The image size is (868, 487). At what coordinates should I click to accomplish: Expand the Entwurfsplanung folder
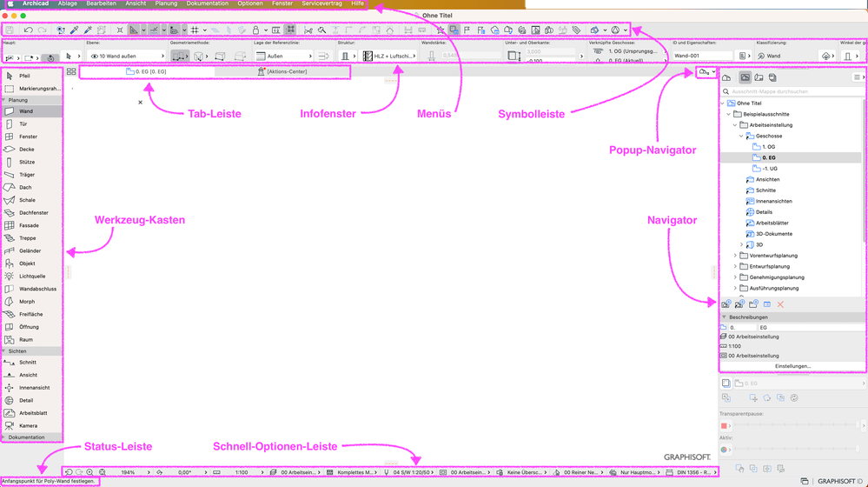(735, 266)
